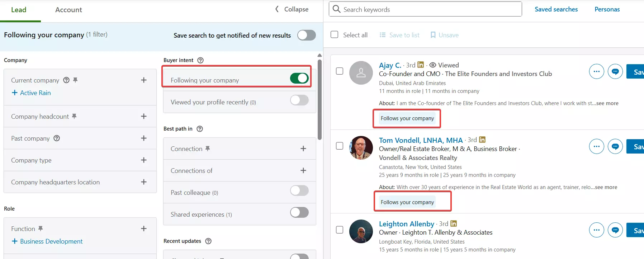Click LinkedIn badge next to Leighton Allenby
The image size is (644, 259).
[x=454, y=223]
